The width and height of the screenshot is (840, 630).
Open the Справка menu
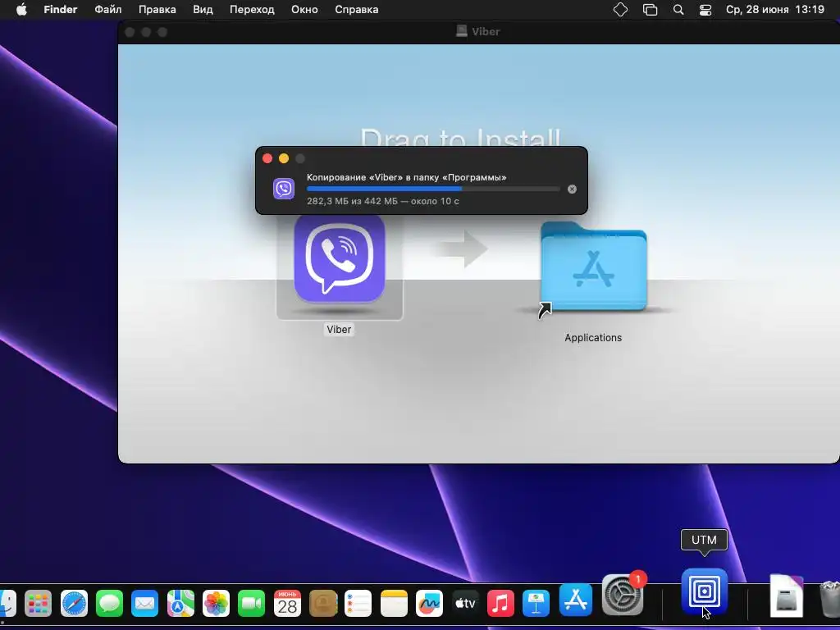pos(356,10)
